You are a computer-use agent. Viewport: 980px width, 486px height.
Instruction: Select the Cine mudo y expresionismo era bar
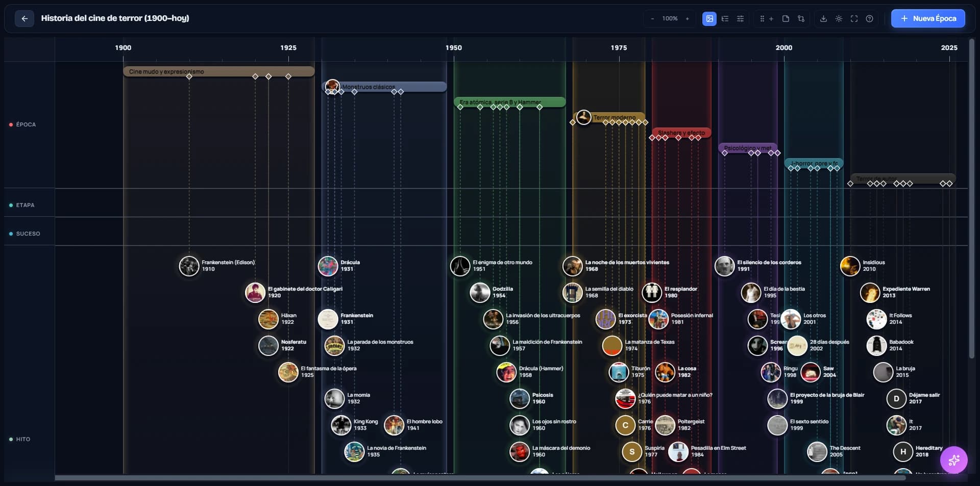pyautogui.click(x=218, y=71)
